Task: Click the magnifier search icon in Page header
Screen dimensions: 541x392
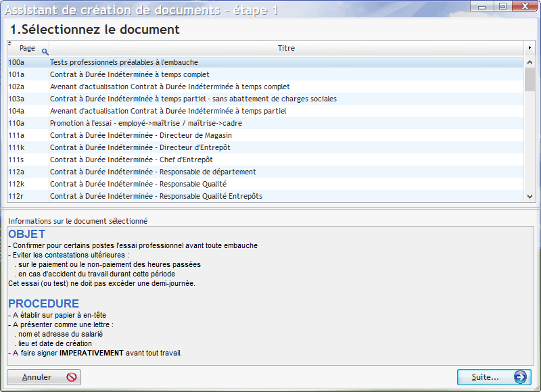Action: (45, 51)
